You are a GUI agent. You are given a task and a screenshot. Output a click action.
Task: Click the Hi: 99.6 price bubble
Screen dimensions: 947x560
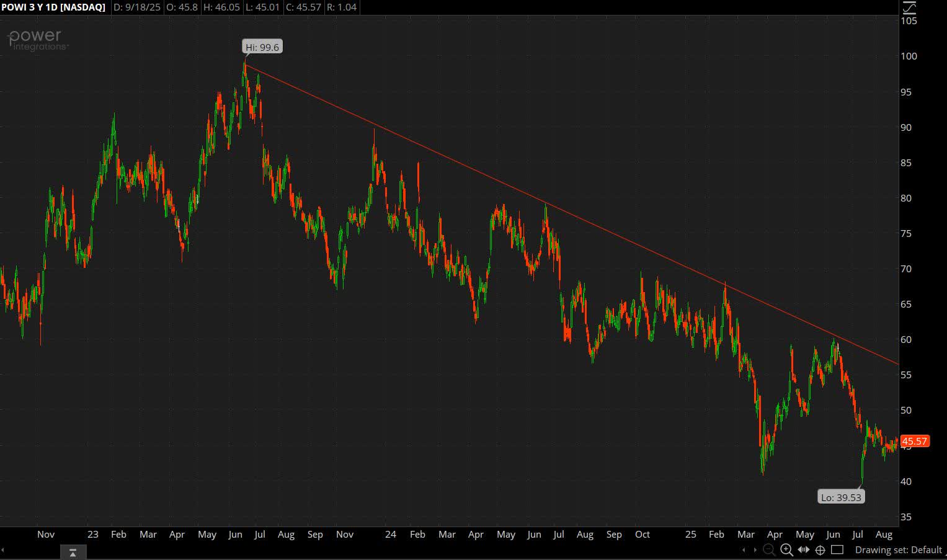pos(262,47)
